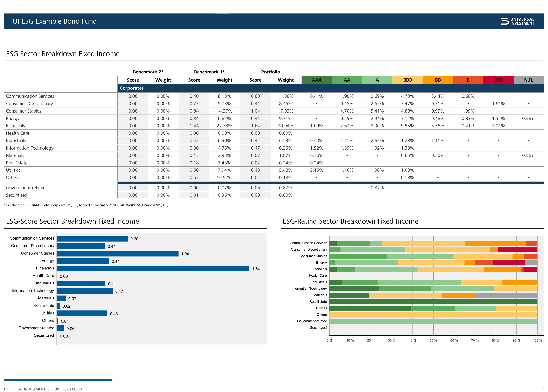The height and width of the screenshot is (392, 548).
Task: Expand the Corporates section header
Action: point(132,88)
